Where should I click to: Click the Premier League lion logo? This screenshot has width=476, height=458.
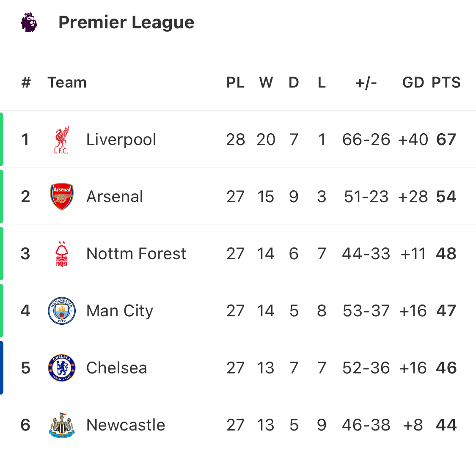pos(29,22)
